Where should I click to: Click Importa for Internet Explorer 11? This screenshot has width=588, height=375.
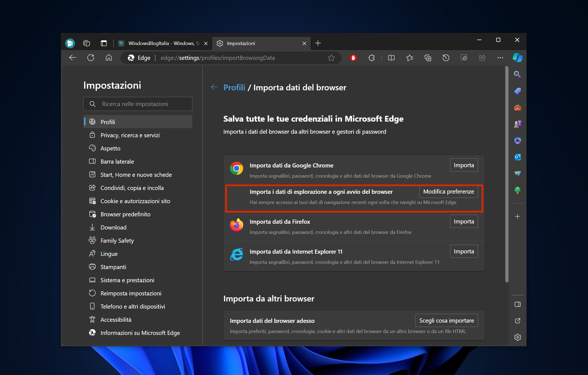tap(464, 251)
